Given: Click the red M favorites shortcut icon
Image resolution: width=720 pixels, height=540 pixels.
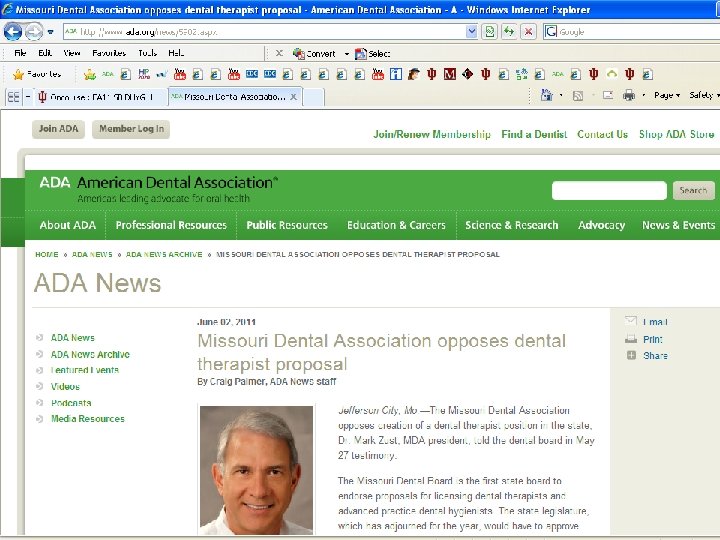Looking at the screenshot, I should [x=450, y=74].
